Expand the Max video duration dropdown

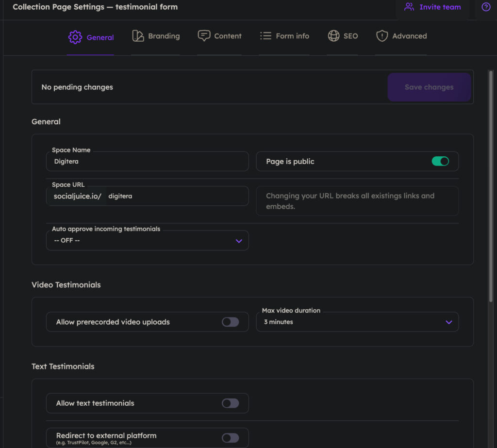point(357,322)
